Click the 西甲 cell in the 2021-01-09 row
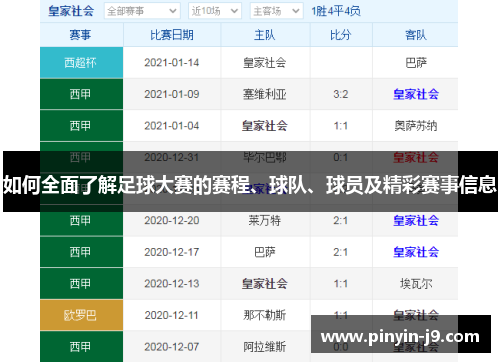The width and height of the screenshot is (500, 362). pyautogui.click(x=81, y=94)
